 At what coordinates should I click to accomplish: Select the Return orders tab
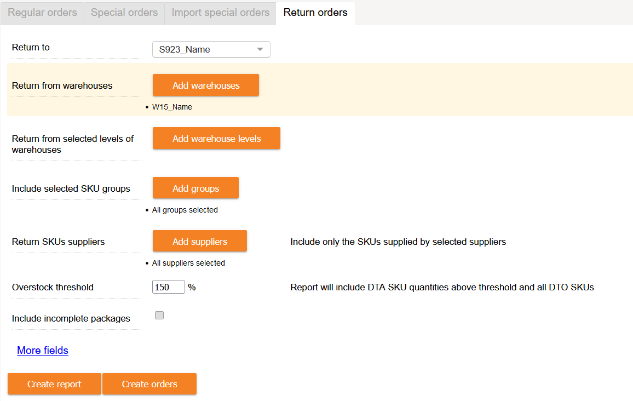(315, 13)
